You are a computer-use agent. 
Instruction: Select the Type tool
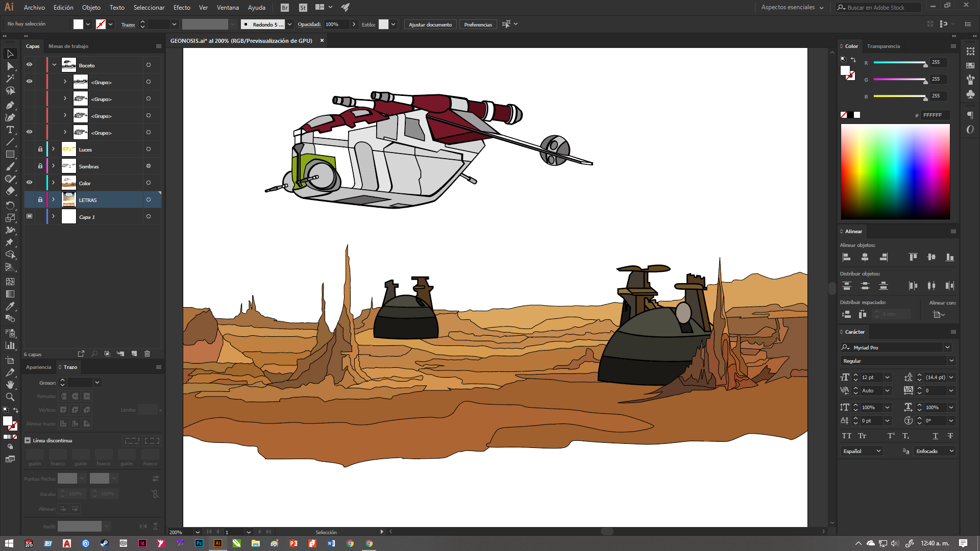click(10, 130)
